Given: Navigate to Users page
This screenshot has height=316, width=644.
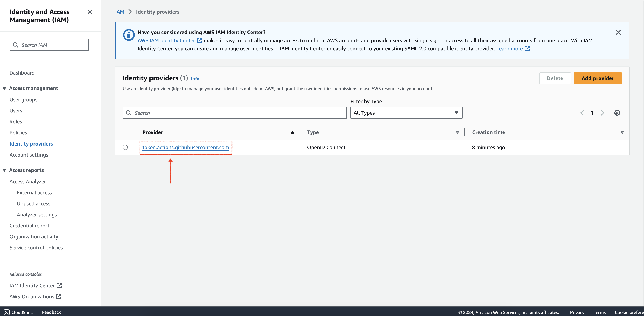Looking at the screenshot, I should [x=16, y=111].
